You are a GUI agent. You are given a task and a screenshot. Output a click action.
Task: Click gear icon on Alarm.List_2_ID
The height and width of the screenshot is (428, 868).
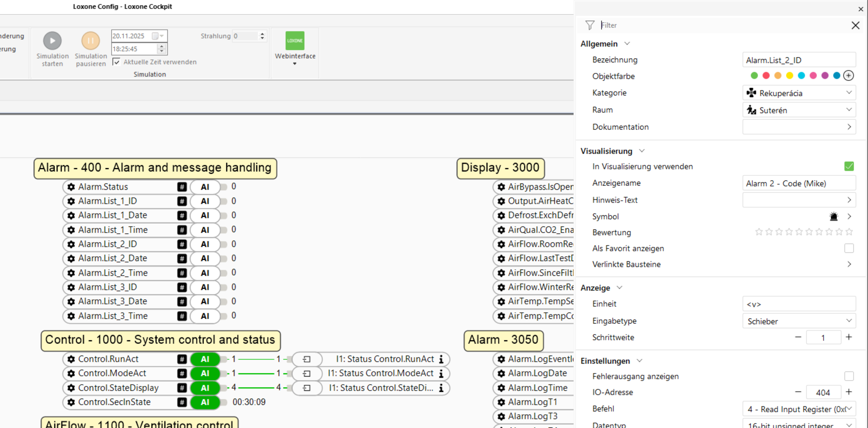(x=71, y=244)
